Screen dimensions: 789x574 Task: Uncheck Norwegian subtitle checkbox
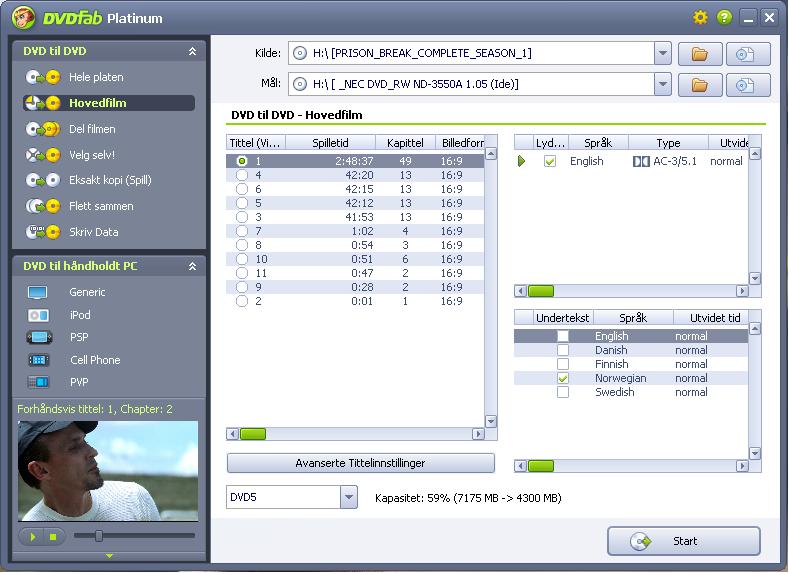tap(563, 378)
